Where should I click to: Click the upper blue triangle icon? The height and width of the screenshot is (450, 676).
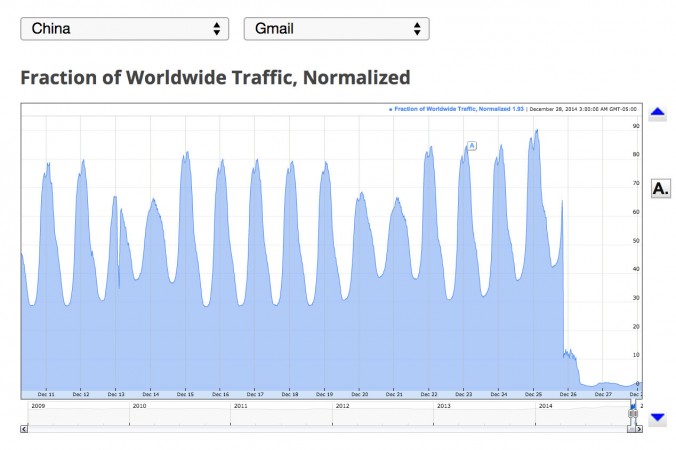(657, 114)
